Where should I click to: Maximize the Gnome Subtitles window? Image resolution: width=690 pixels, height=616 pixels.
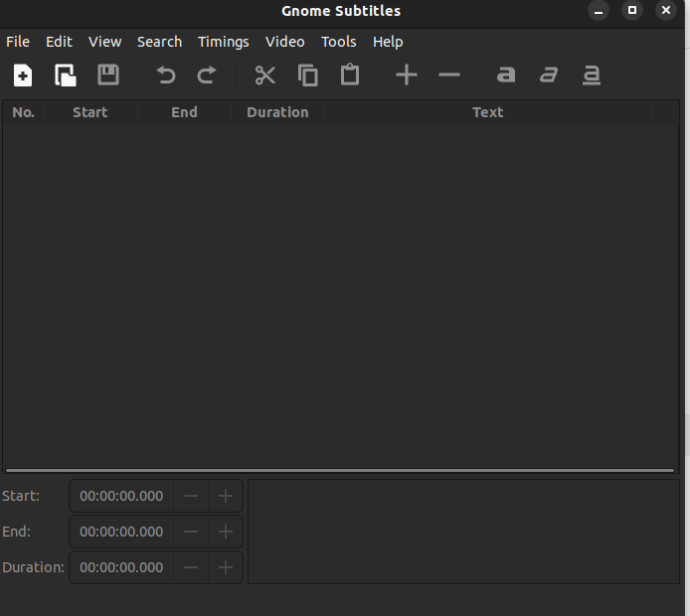coord(632,10)
